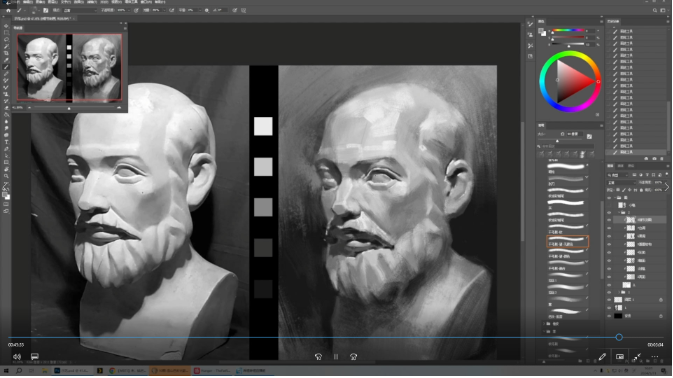This screenshot has width=673, height=378.
Task: Open the Windows Start button
Action: 6,371
